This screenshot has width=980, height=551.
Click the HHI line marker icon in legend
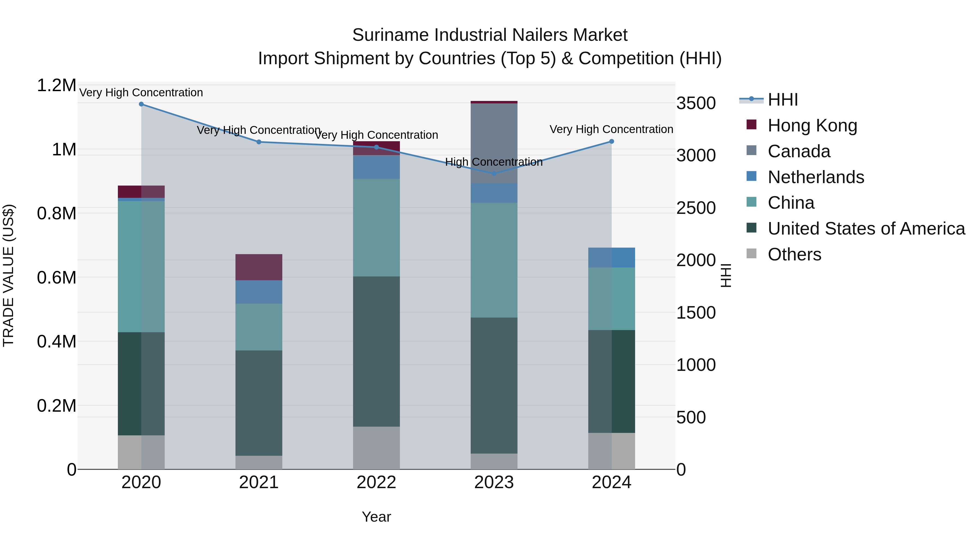[751, 99]
